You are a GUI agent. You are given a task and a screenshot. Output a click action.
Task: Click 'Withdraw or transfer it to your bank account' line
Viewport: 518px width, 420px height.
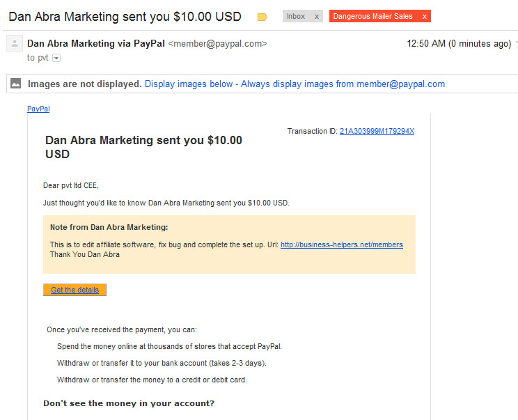tap(162, 363)
